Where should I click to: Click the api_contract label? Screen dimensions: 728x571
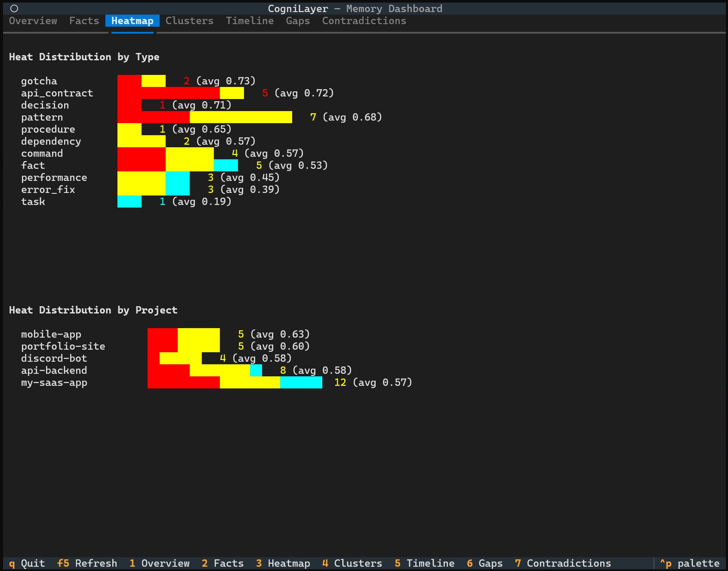pos(57,93)
